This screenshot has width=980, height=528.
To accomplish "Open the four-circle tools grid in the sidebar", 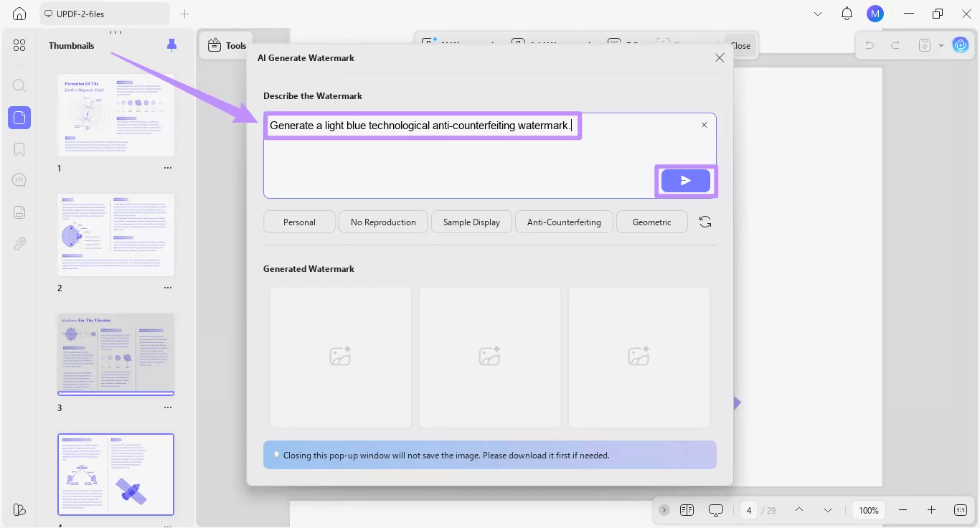I will click(19, 46).
